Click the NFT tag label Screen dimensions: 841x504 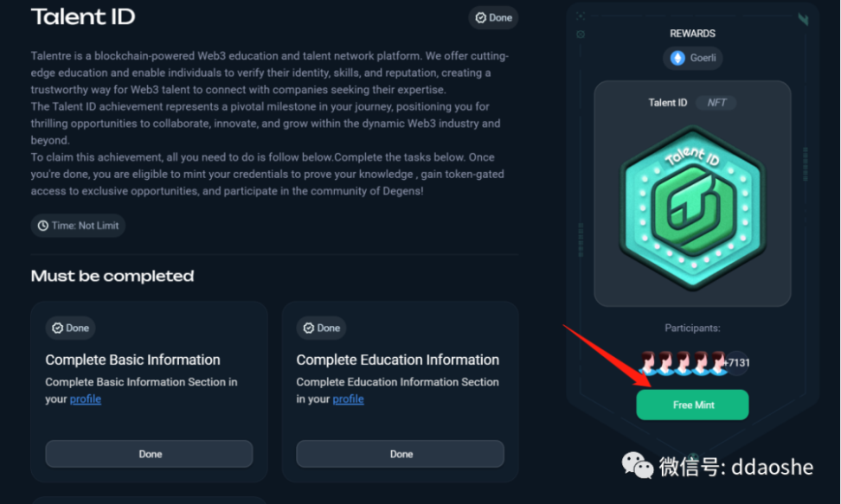pos(716,102)
